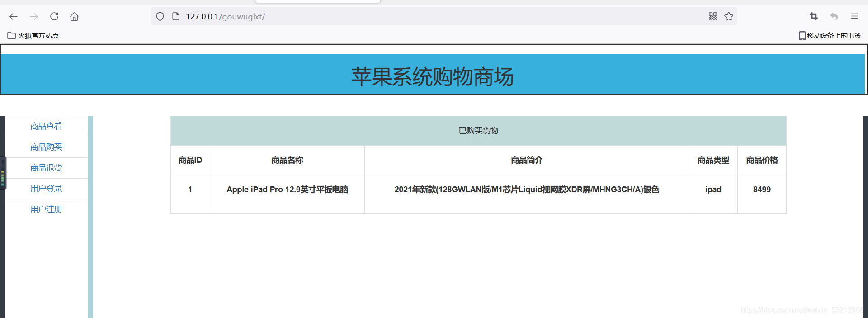Select the Apple iPad Pro 12.9英寸平板电脑 cell

(287, 194)
